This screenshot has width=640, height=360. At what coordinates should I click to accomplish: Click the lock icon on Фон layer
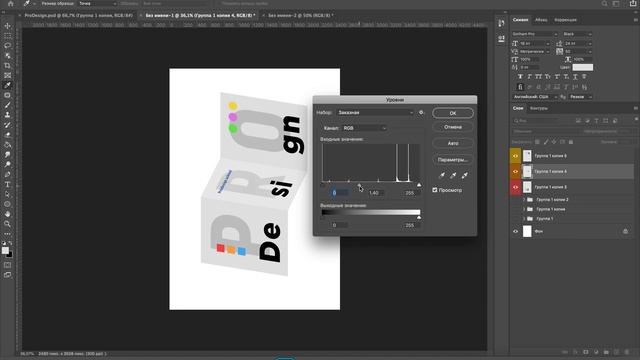[x=625, y=231]
